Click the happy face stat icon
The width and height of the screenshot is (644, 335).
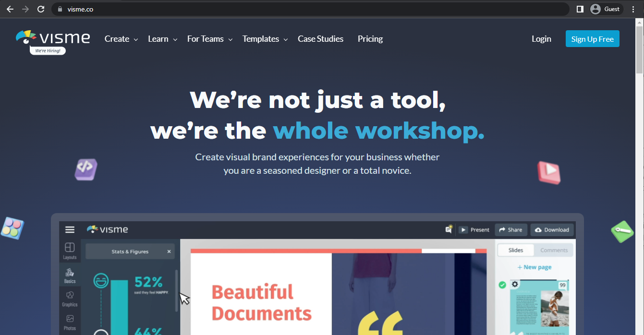101,280
